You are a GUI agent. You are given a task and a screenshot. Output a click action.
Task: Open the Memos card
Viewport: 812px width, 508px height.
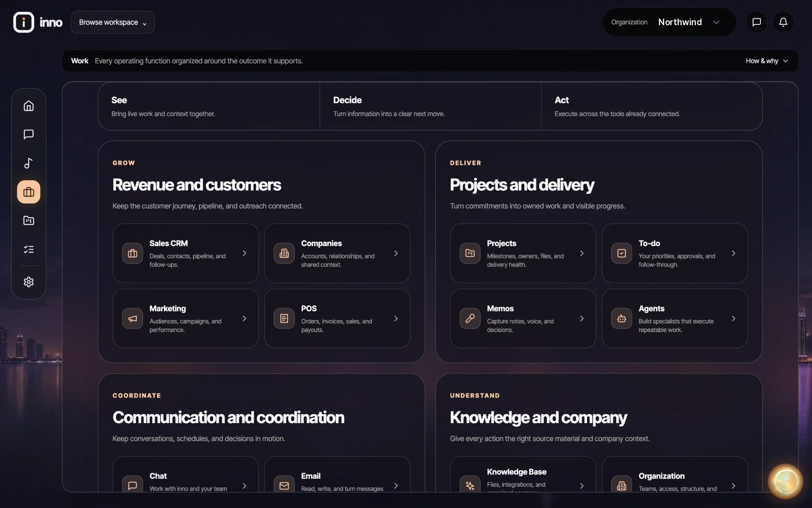pos(523,318)
